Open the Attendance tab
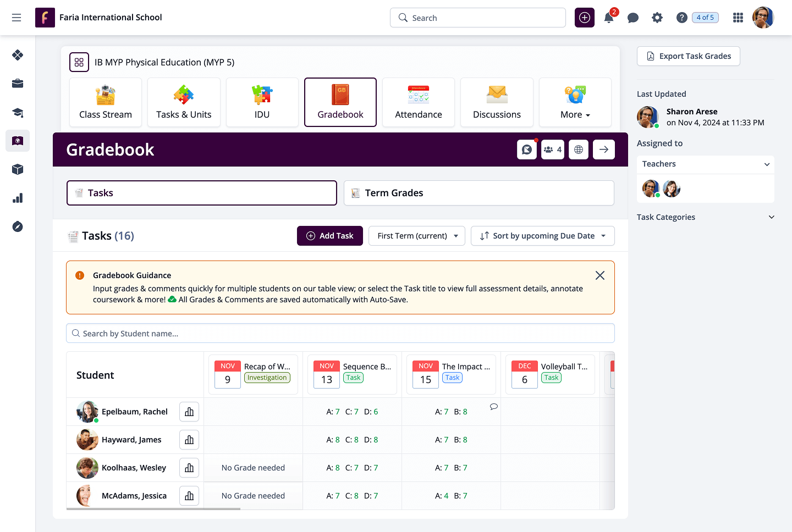 tap(418, 102)
